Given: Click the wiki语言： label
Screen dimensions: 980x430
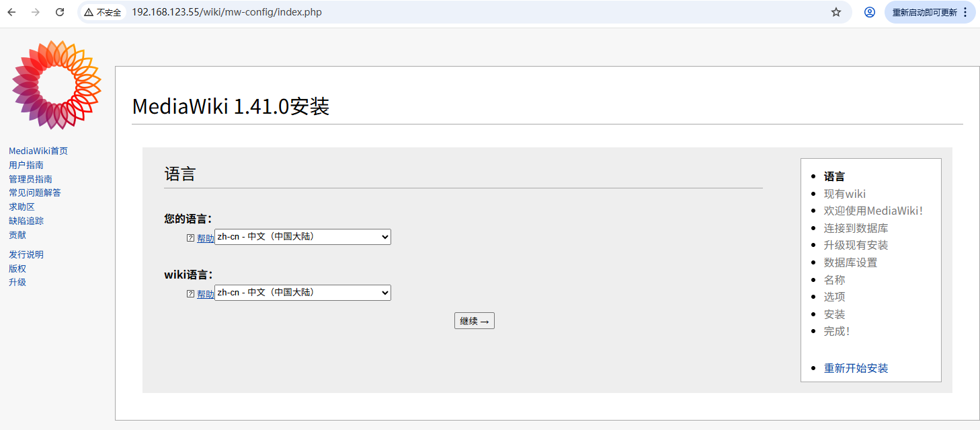Looking at the screenshot, I should coord(188,275).
